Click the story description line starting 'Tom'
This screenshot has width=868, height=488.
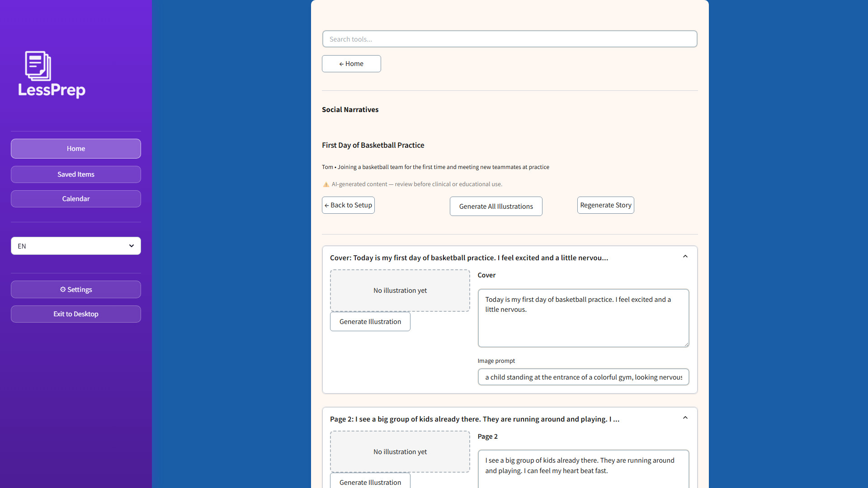[435, 167]
